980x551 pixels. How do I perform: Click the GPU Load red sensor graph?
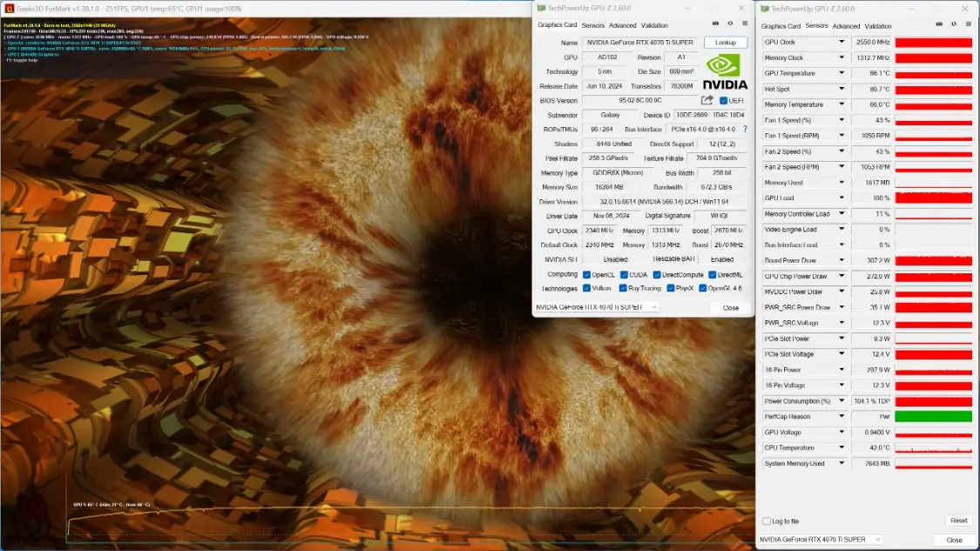point(933,198)
